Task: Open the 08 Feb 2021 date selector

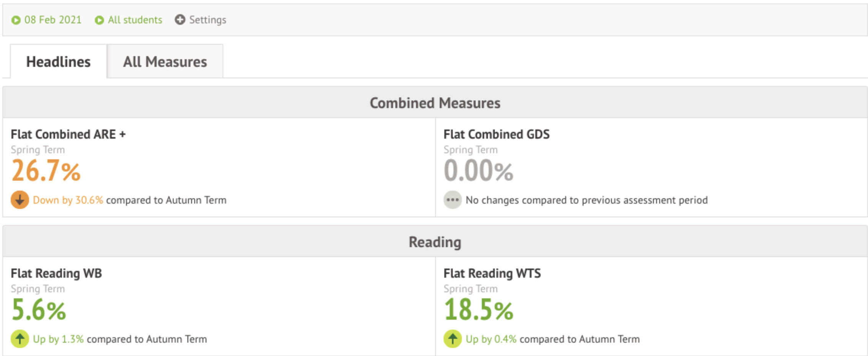Action: click(53, 20)
